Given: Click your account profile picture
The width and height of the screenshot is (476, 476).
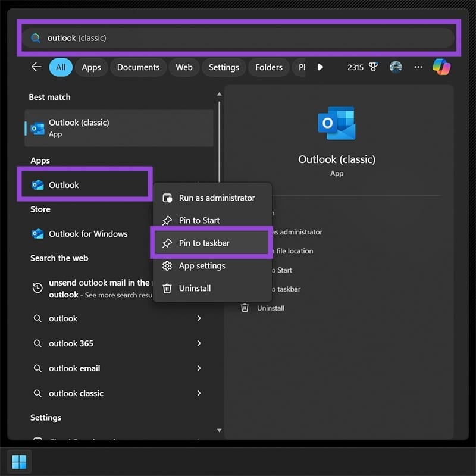Looking at the screenshot, I should tap(395, 67).
